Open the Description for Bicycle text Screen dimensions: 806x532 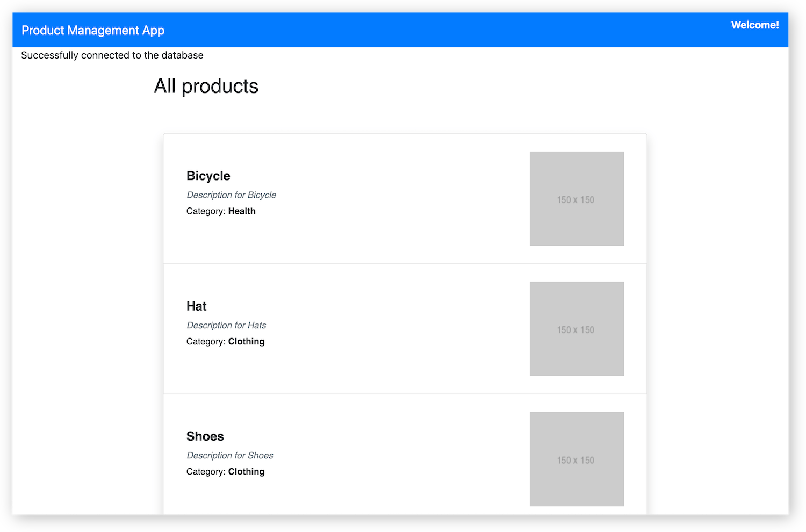click(231, 195)
